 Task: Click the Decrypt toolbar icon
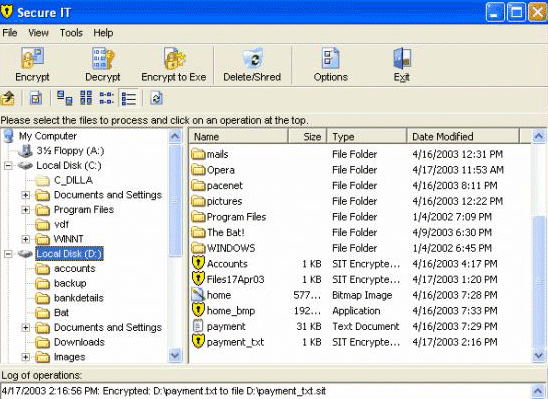pyautogui.click(x=103, y=58)
